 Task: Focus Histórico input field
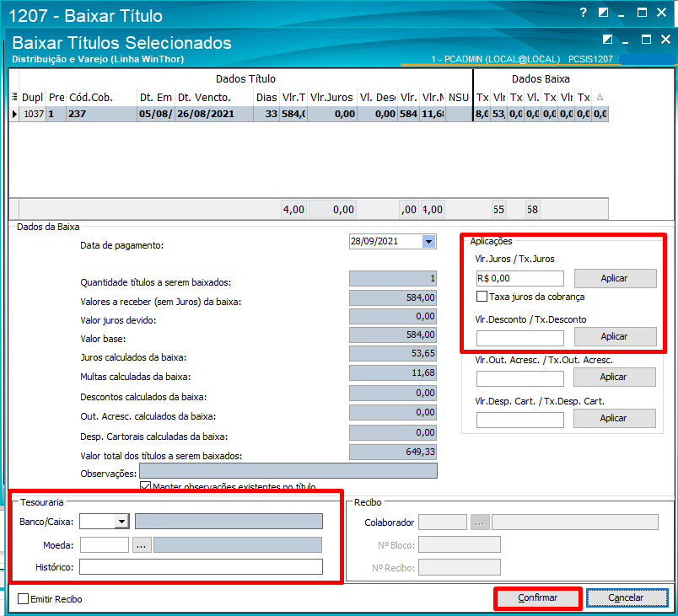tap(201, 567)
